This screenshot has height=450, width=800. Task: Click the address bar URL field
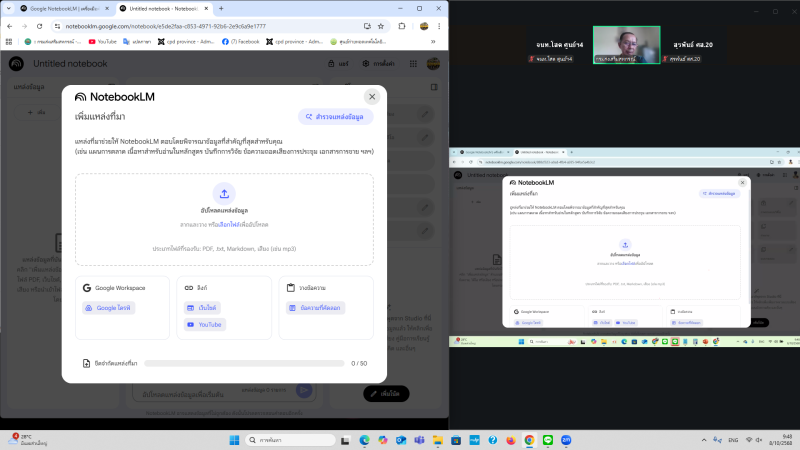tap(200, 26)
